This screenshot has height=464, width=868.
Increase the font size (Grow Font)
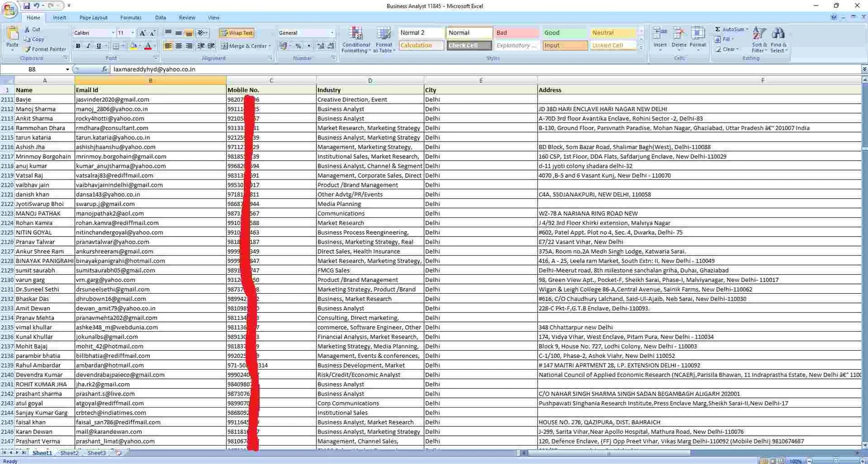point(142,33)
